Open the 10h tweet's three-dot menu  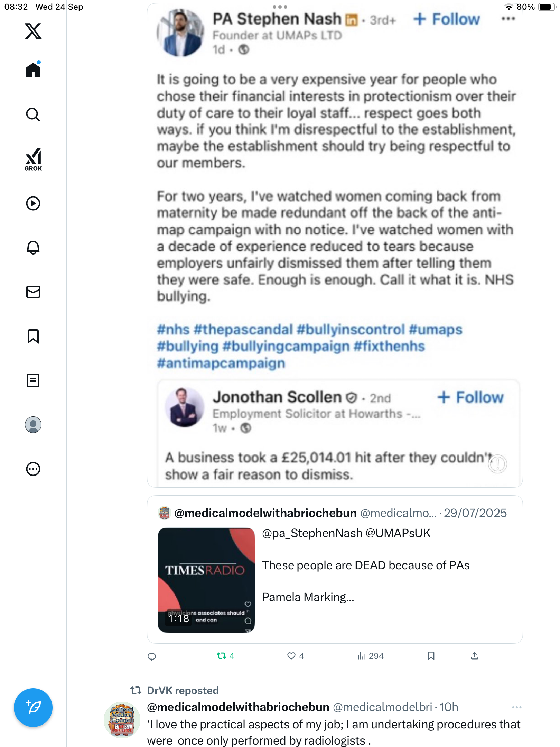tap(516, 707)
